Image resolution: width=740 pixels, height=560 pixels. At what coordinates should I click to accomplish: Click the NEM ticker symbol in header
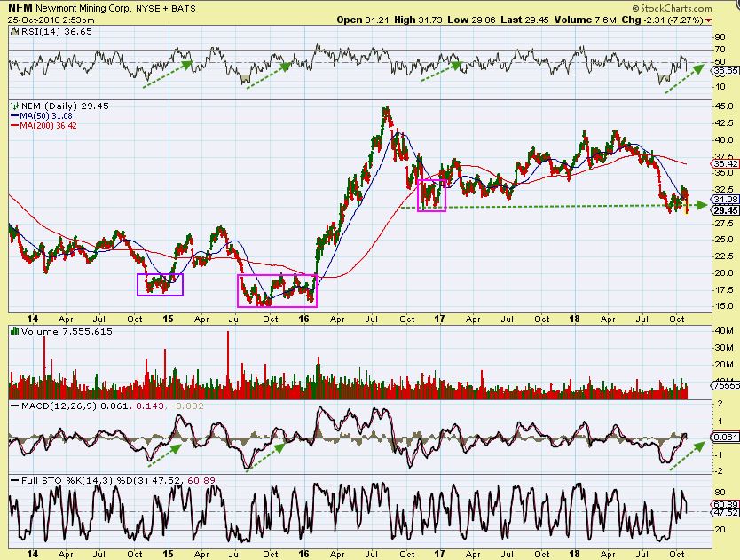click(20, 9)
